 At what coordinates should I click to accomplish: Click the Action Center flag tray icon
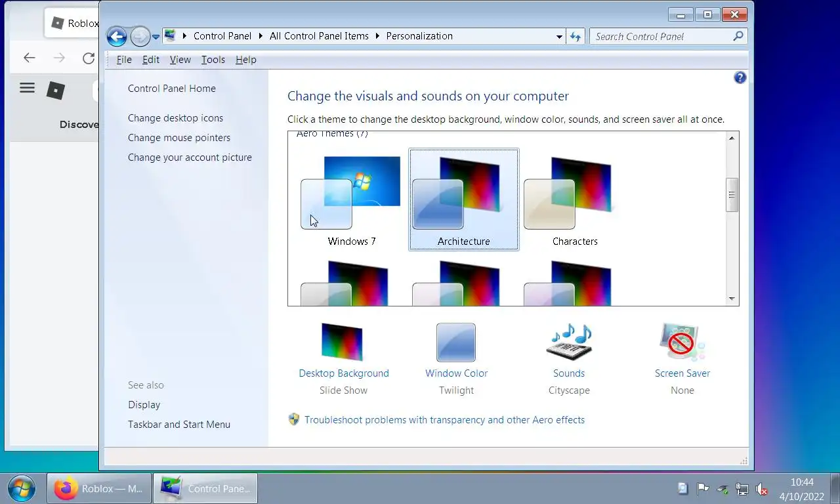(x=703, y=489)
